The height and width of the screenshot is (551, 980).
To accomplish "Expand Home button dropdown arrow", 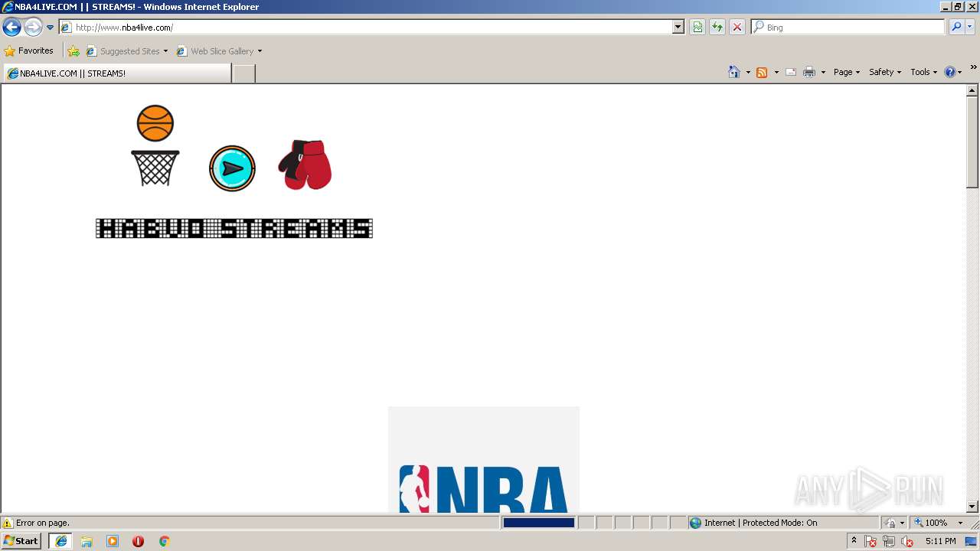I will [748, 72].
